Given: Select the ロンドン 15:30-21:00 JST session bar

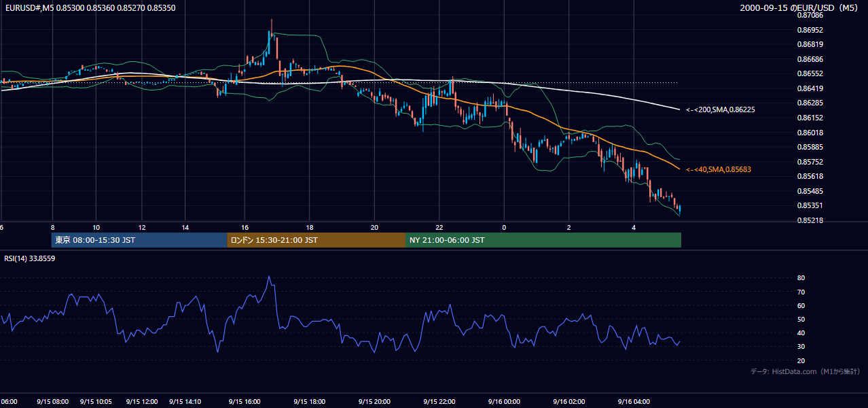Looking at the screenshot, I should tap(317, 240).
